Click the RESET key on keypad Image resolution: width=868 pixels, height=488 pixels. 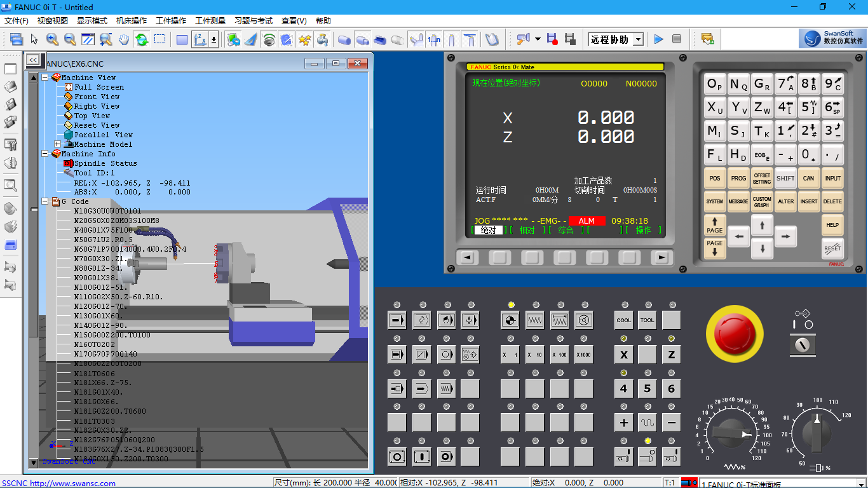tap(832, 248)
